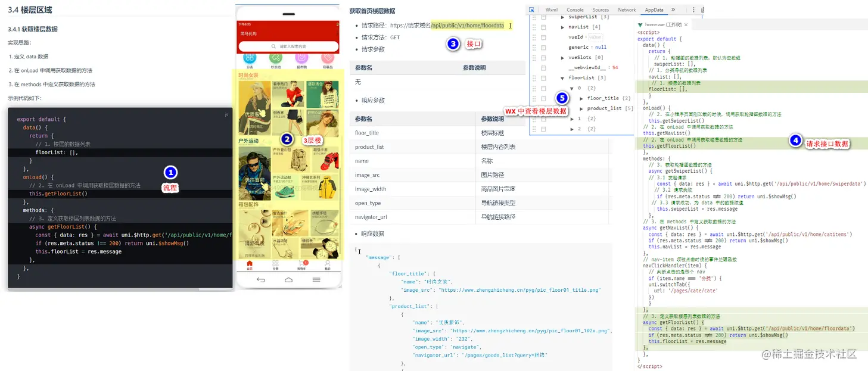The width and height of the screenshot is (868, 371).
Task: Switch to the Network devtools tab
Action: (x=627, y=10)
